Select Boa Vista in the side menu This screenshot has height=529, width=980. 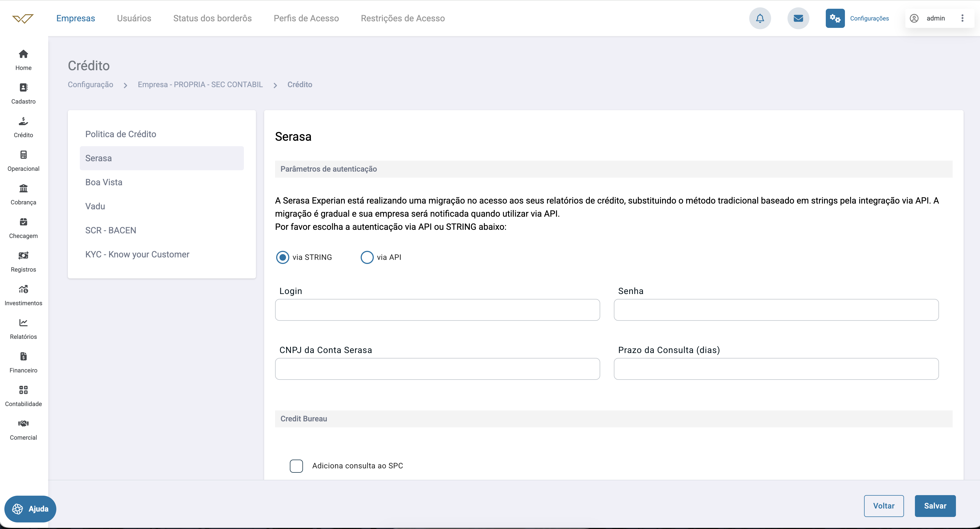[x=162, y=183]
